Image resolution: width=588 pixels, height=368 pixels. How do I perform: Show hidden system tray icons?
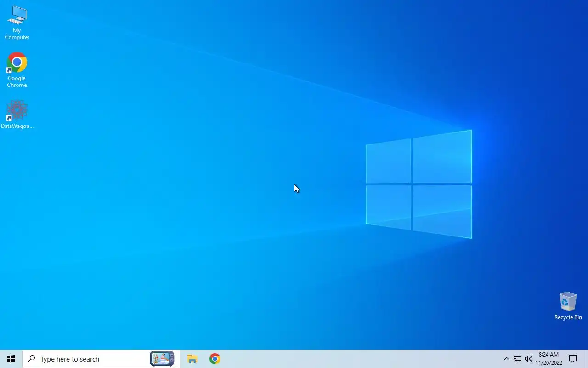[506, 359]
